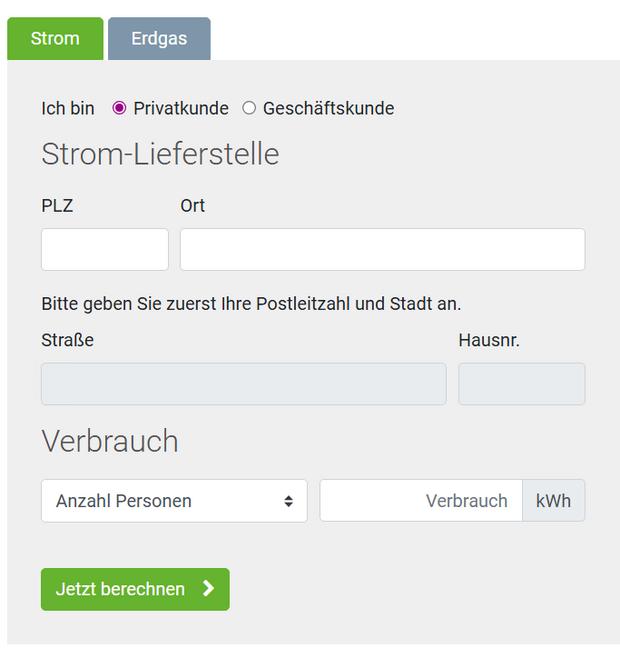Click the Hausnr. house number field
The height and width of the screenshot is (648, 620).
click(x=521, y=384)
